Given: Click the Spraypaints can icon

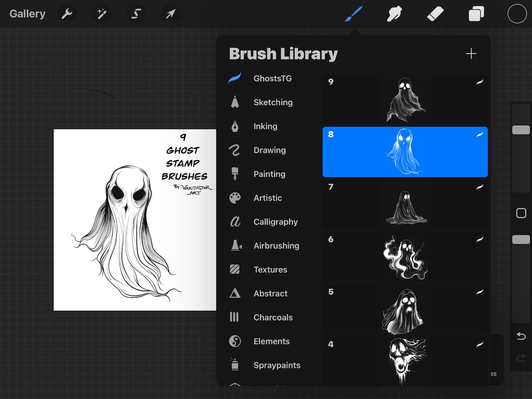Looking at the screenshot, I should click(234, 364).
